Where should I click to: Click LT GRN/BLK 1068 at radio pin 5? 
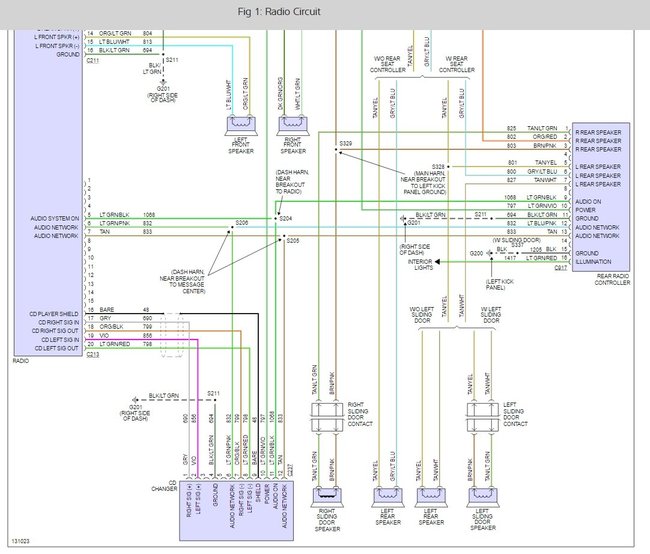(x=127, y=215)
